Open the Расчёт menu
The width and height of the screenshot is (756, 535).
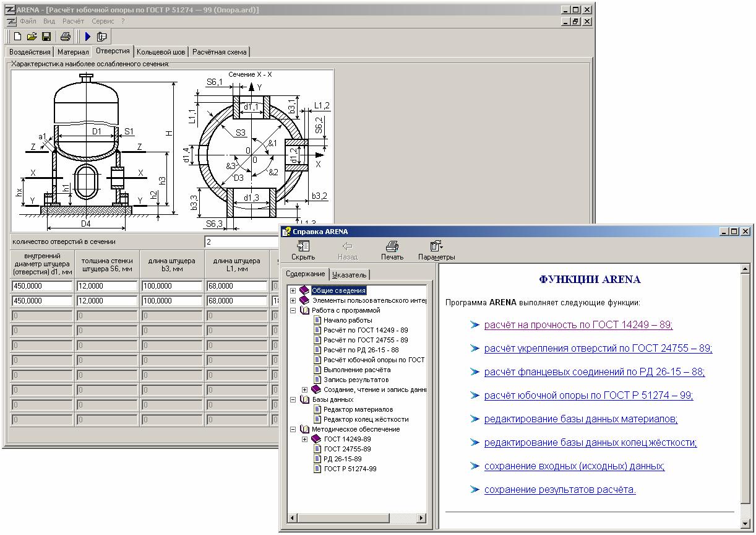click(73, 21)
